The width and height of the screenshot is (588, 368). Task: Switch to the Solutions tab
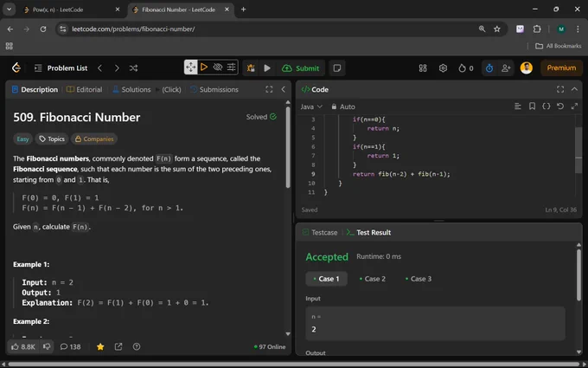tap(131, 89)
